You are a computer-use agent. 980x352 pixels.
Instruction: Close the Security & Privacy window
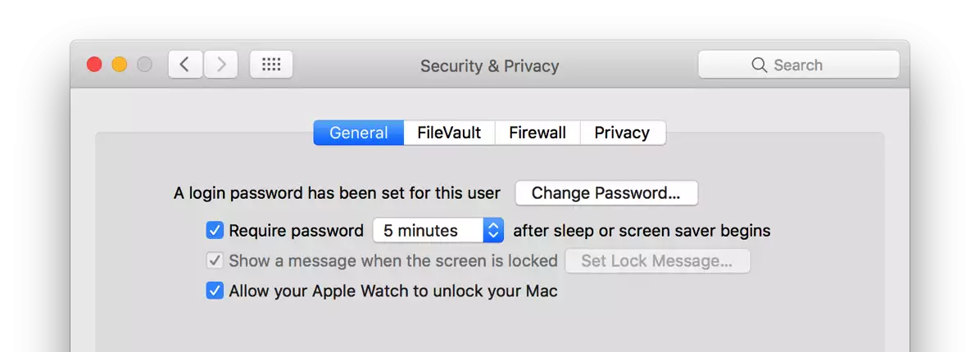click(x=94, y=65)
